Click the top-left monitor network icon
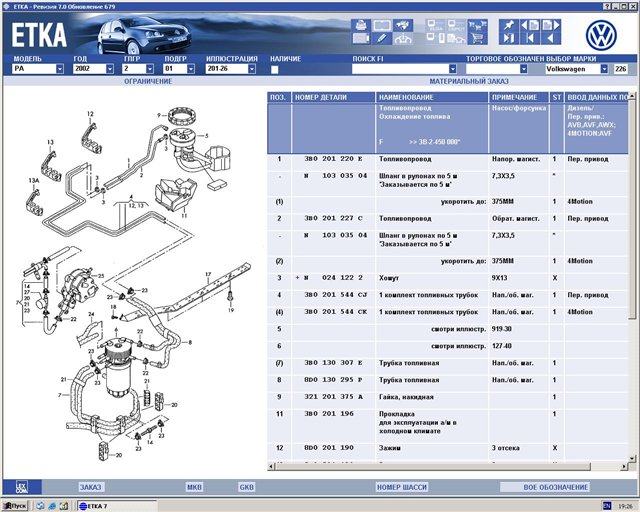The height and width of the screenshot is (512, 640). (436, 25)
